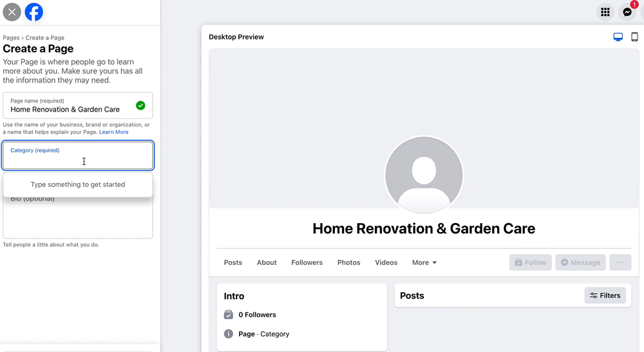The height and width of the screenshot is (352, 644).
Task: Switch to the Photos tab
Action: 348,262
